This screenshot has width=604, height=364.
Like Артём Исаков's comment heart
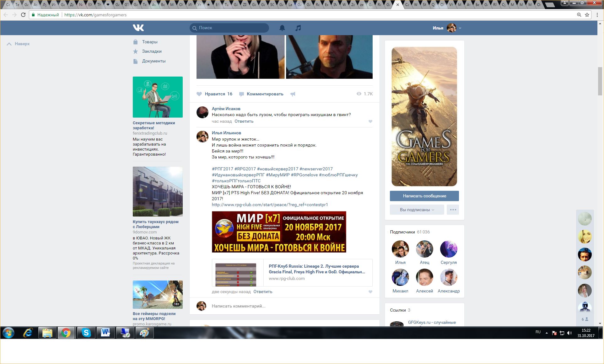click(370, 121)
